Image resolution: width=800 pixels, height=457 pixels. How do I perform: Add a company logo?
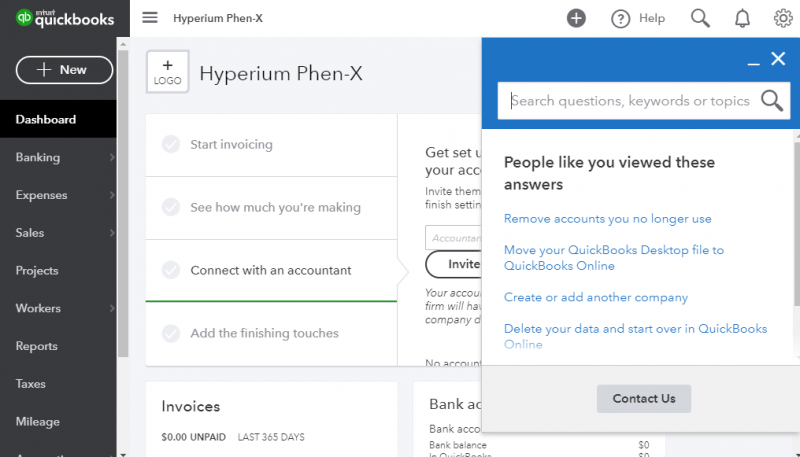[x=167, y=71]
